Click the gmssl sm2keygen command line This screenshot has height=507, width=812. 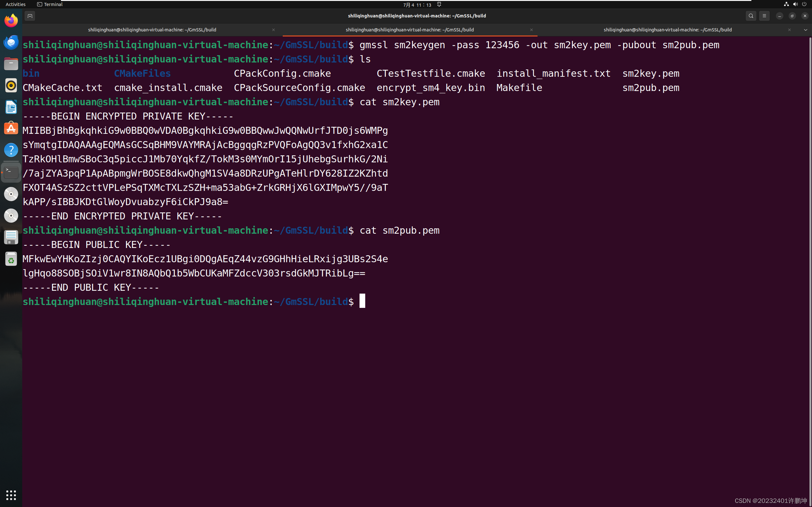pos(539,45)
